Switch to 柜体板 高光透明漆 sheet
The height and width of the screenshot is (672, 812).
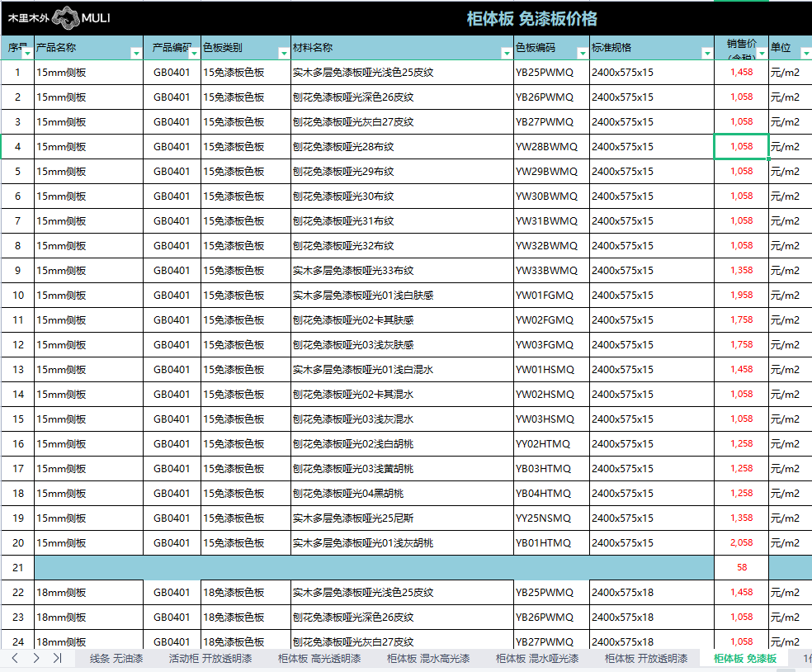[319, 658]
